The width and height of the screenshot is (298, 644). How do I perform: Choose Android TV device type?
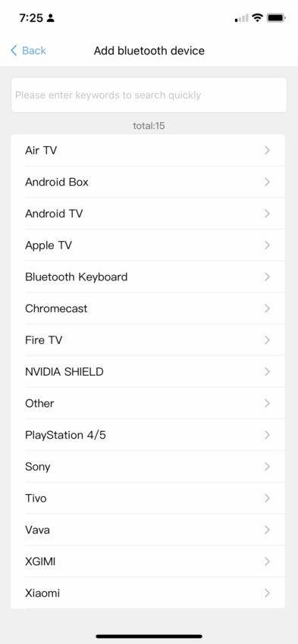point(148,214)
